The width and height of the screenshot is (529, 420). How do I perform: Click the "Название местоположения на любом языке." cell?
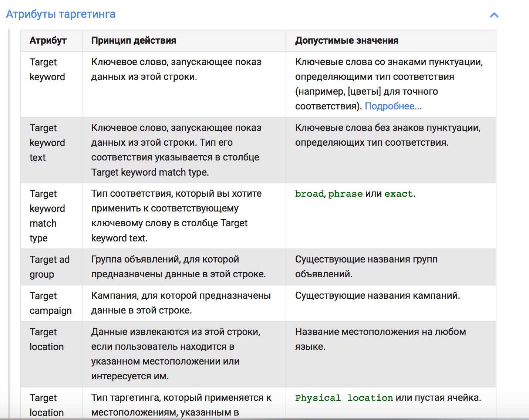click(x=380, y=339)
